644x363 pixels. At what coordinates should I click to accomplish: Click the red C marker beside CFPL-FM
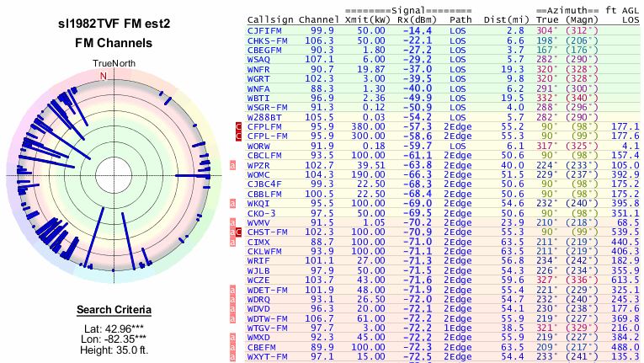coord(238,136)
